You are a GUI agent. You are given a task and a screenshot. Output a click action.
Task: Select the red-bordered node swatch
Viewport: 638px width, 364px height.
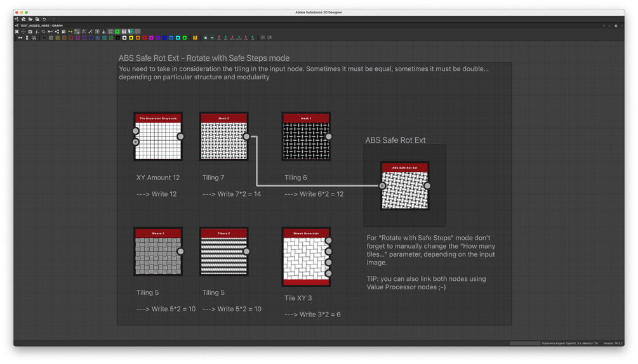coord(145,38)
